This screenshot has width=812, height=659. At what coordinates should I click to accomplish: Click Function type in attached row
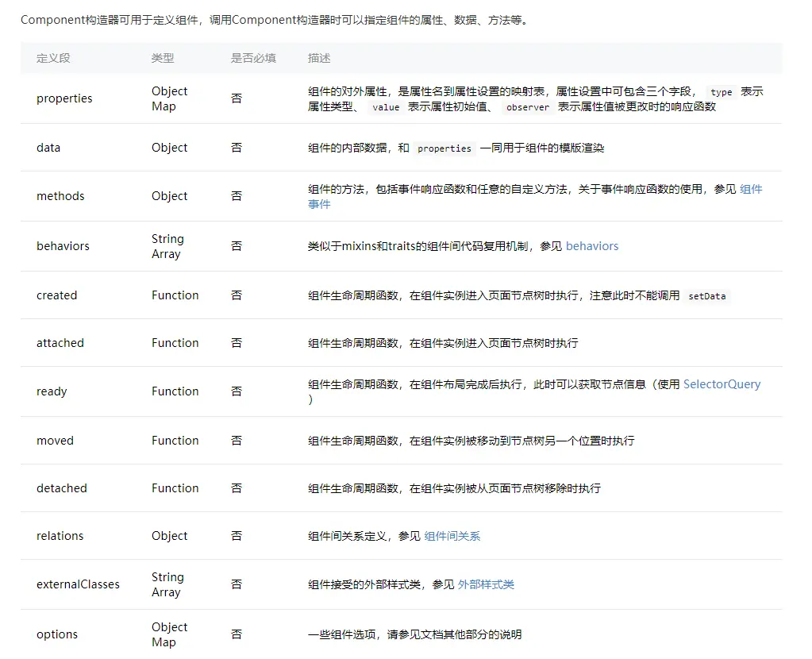tap(175, 343)
